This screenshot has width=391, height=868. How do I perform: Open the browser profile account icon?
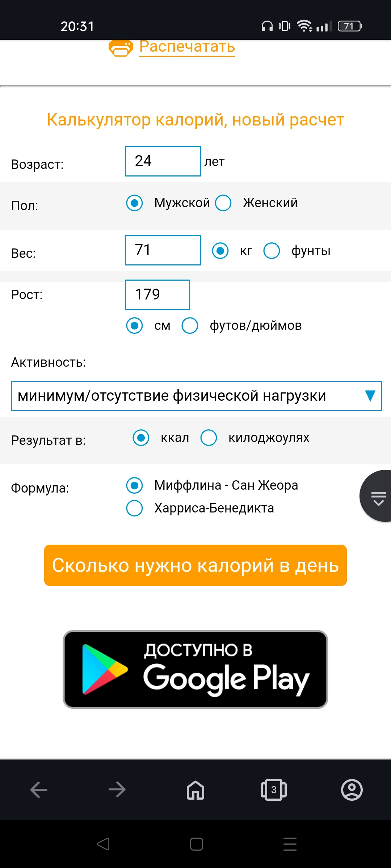tap(352, 789)
